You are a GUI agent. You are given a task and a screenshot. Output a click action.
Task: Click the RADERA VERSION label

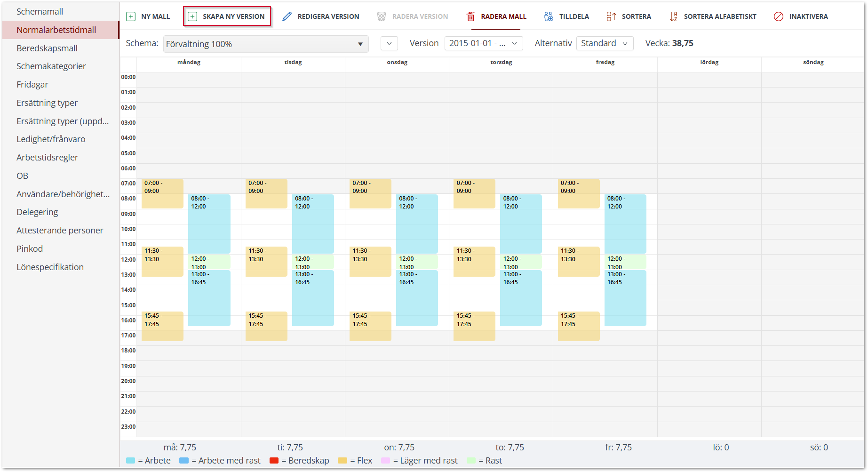click(420, 16)
